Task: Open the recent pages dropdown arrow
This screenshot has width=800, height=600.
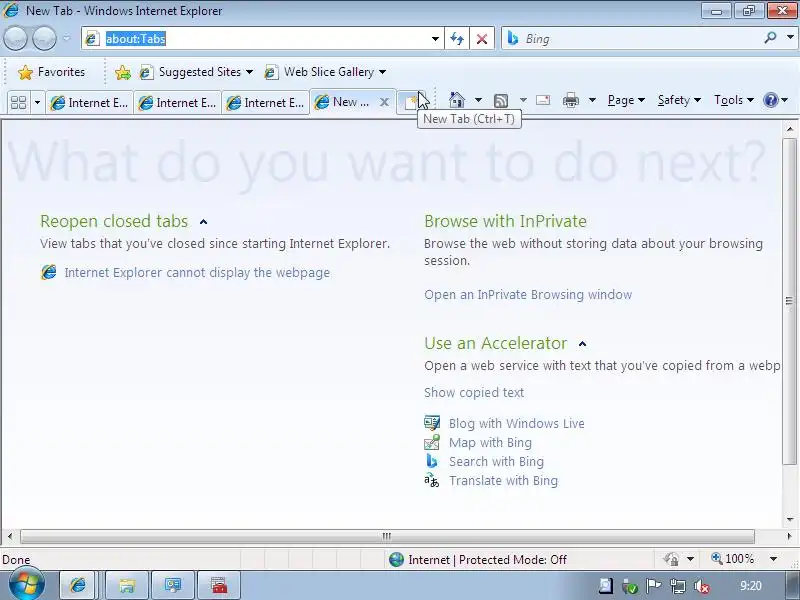Action: 67,38
